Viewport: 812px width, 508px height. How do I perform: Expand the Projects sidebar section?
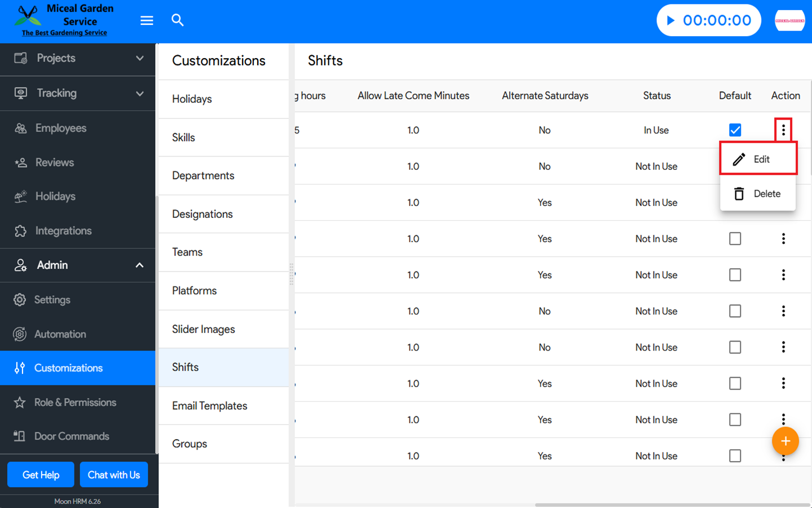139,58
